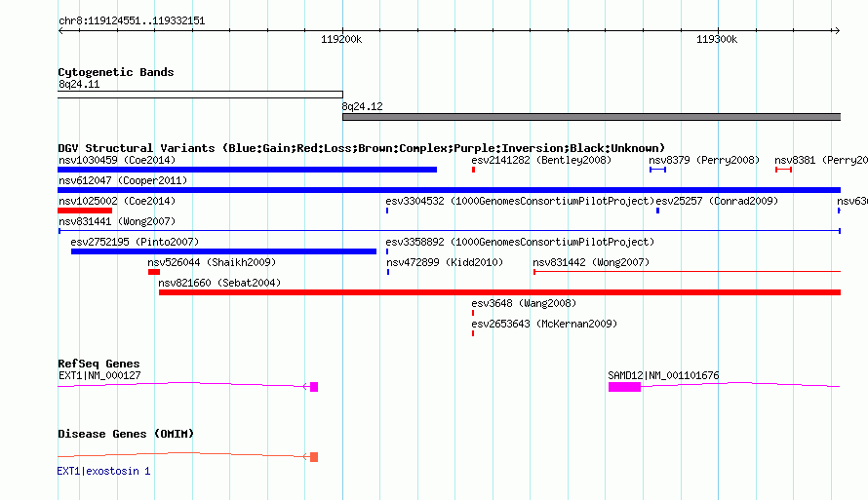Click the esv2141282 (Bentley2008) red marker

click(473, 170)
